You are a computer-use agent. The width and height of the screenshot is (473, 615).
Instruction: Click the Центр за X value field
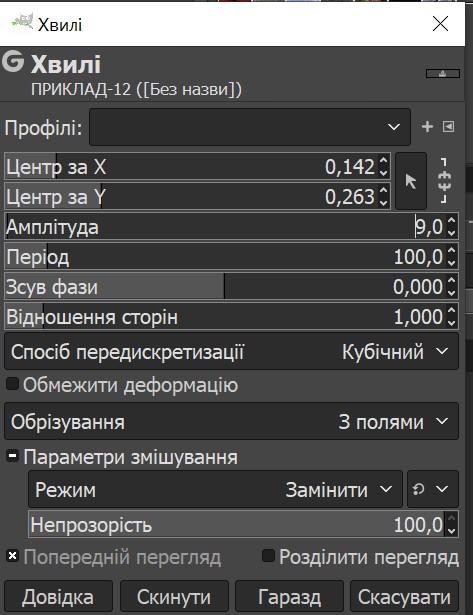click(x=197, y=167)
